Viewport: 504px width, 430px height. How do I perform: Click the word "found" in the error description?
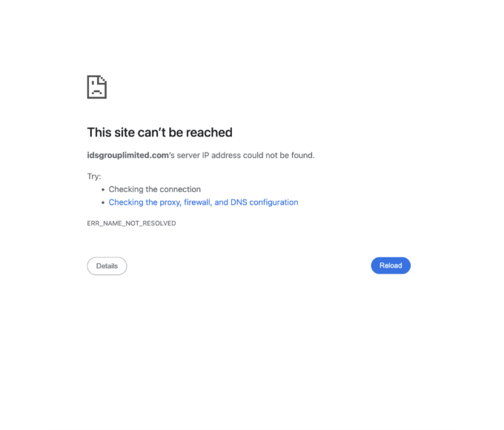point(302,156)
